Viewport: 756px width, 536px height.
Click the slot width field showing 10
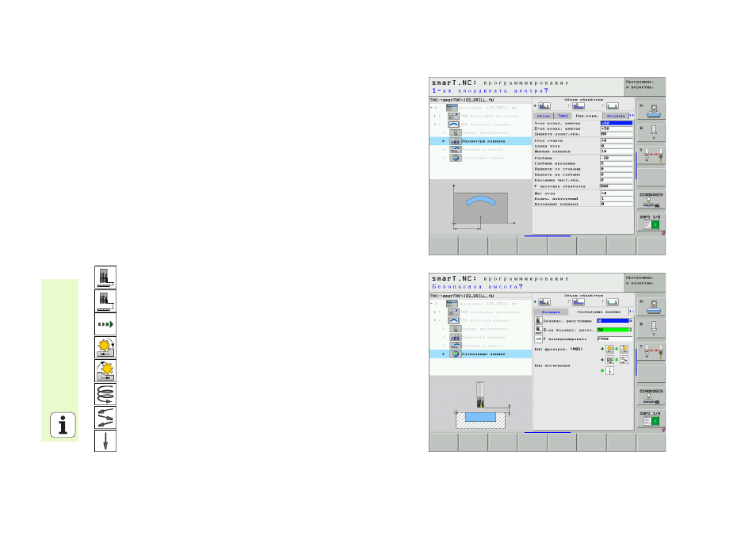pyautogui.click(x=617, y=151)
